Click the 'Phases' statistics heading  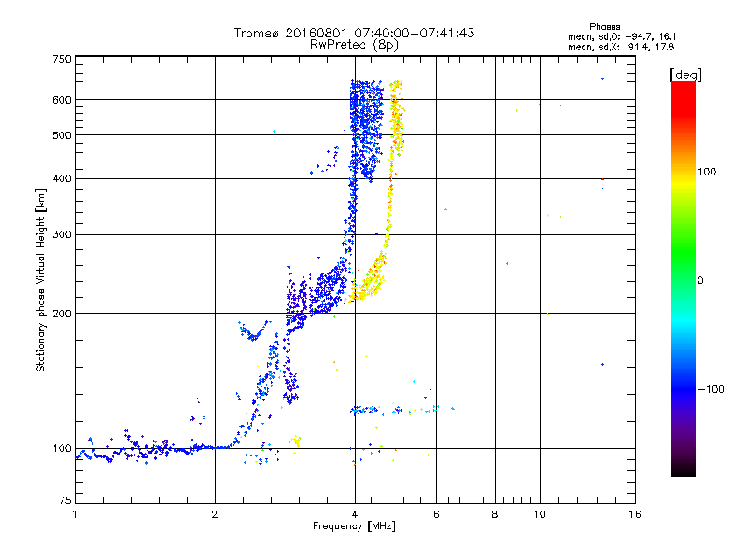point(604,27)
